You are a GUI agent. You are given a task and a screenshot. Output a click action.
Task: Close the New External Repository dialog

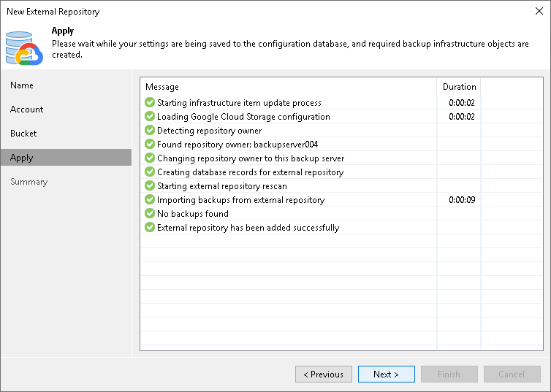click(x=539, y=11)
